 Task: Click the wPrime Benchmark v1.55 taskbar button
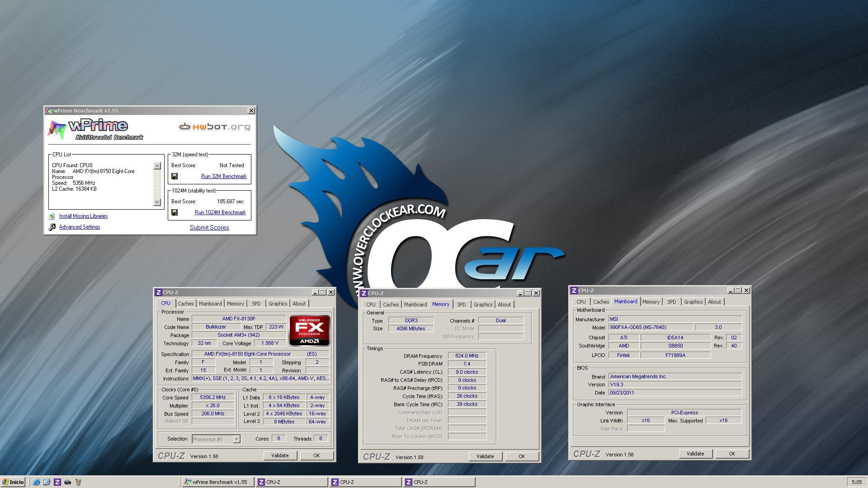217,482
